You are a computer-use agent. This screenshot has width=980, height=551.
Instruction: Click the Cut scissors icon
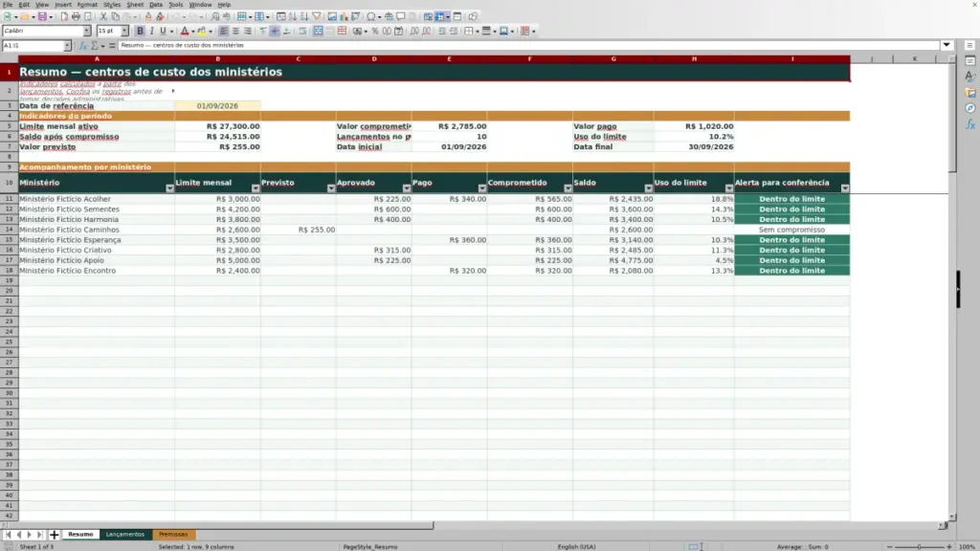(x=103, y=17)
